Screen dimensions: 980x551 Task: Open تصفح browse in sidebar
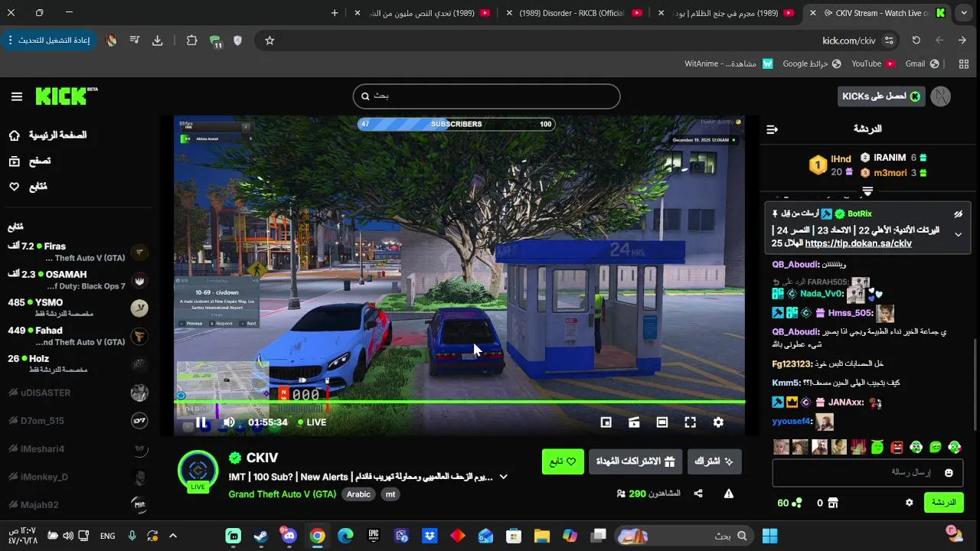[x=31, y=161]
